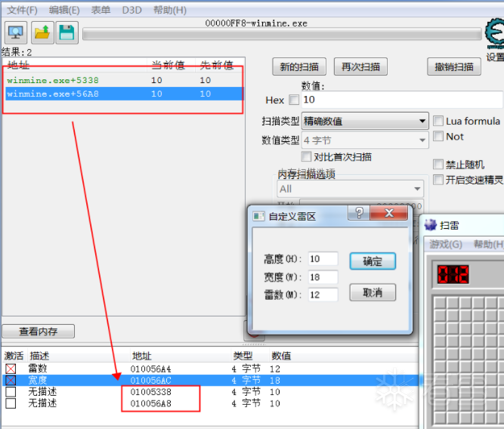
Task: Expand the 内存扫描选项 All dropdown
Action: [350, 189]
